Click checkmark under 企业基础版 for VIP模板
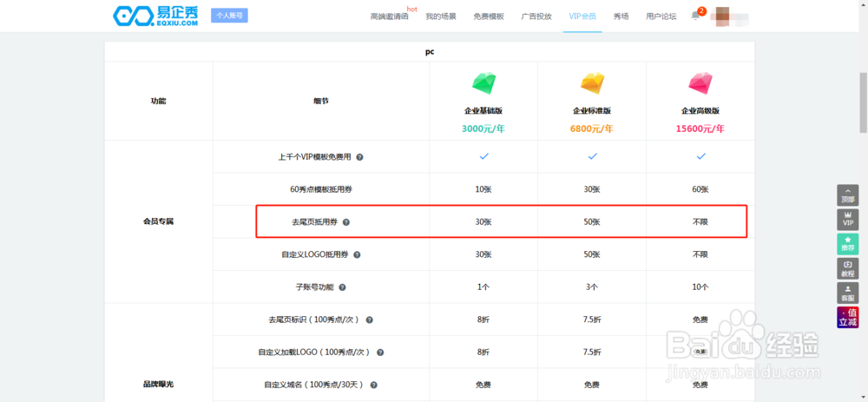868x402 pixels. [483, 156]
